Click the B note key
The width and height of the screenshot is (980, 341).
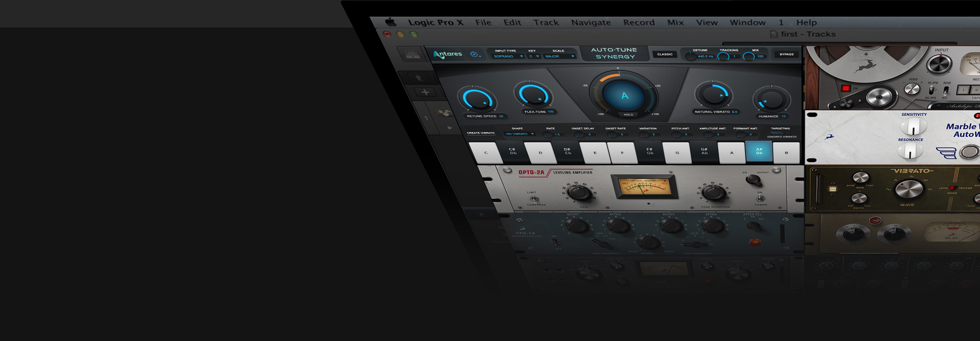[786, 153]
